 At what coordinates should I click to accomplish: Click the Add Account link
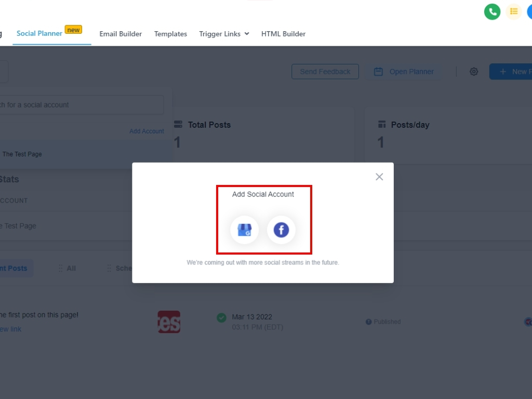[x=147, y=131]
